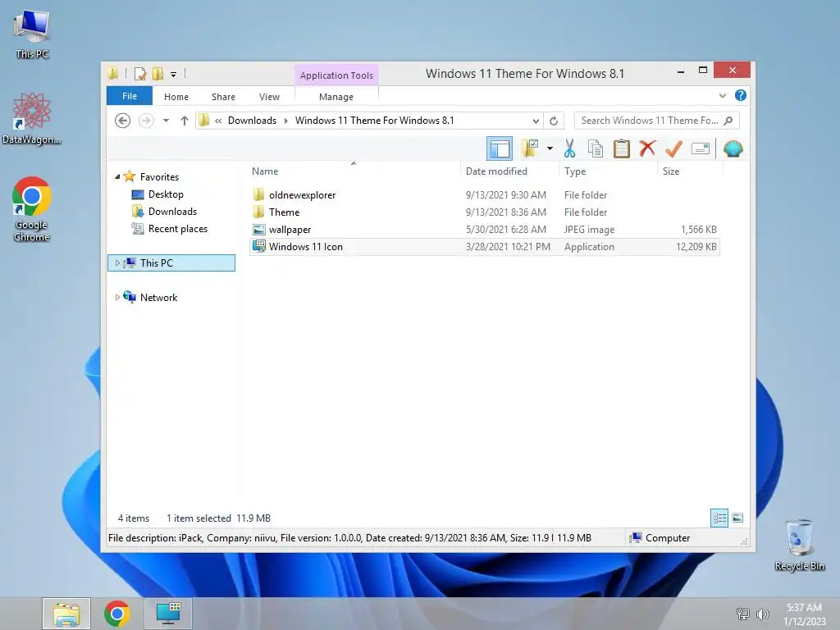Viewport: 840px width, 630px height.
Task: Expand the Network tree node arrow
Action: pos(117,297)
